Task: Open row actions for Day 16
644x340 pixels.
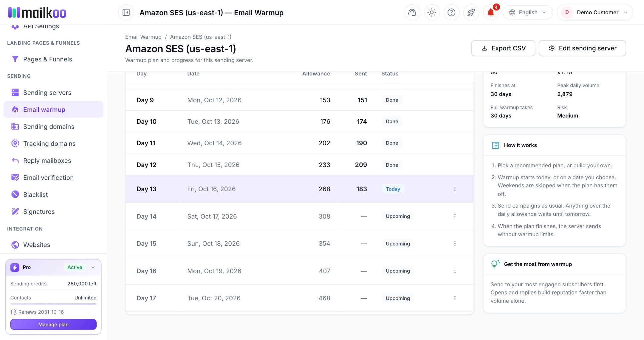Action: [x=455, y=271]
